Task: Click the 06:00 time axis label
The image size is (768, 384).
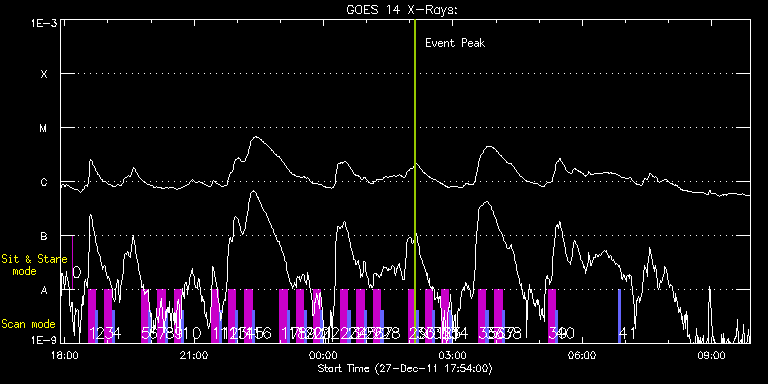Action: pos(582,355)
